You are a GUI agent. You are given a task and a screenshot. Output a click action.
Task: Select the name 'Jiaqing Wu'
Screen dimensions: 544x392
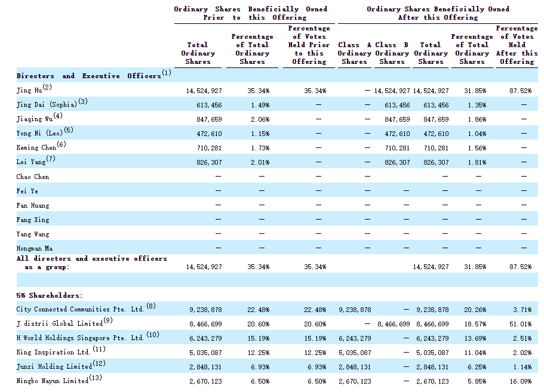35,119
